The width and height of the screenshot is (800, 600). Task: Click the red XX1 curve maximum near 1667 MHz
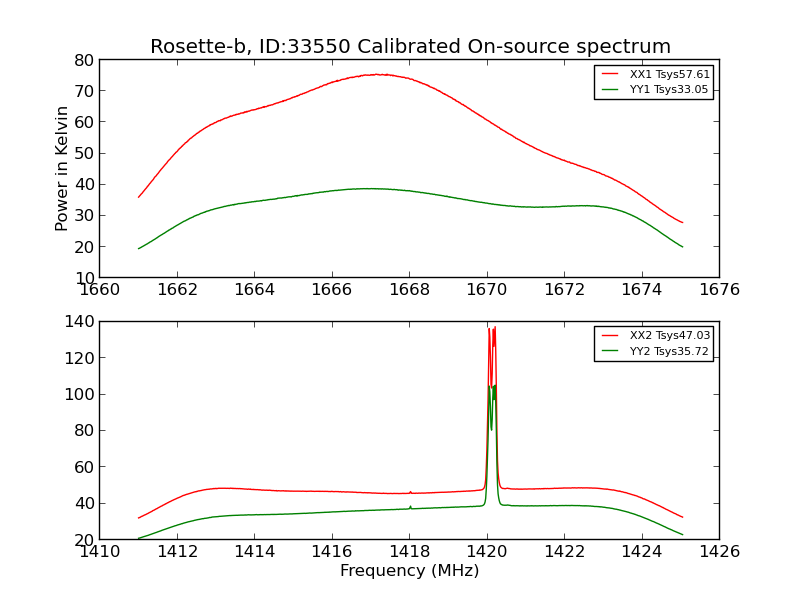point(378,74)
